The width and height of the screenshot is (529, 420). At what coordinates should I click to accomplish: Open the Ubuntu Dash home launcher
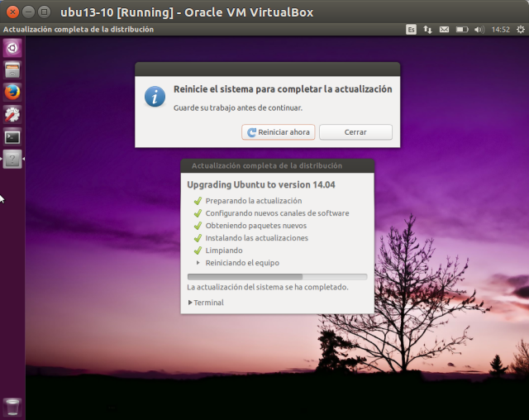point(12,48)
